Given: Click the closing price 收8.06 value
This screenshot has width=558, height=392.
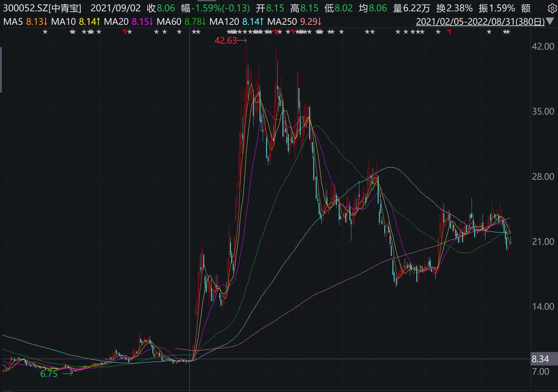Looking at the screenshot, I should [x=161, y=8].
